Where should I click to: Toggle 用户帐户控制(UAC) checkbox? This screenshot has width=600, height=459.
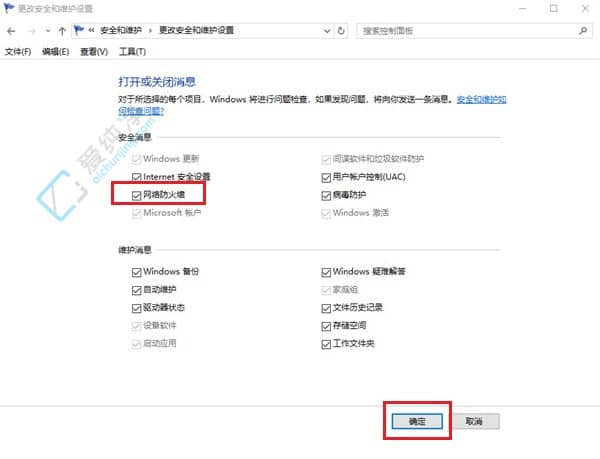(x=326, y=177)
